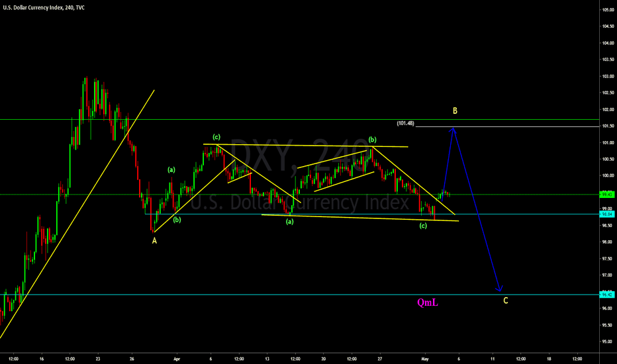Click the yellow wave label A
The height and width of the screenshot is (364, 617).
154,240
